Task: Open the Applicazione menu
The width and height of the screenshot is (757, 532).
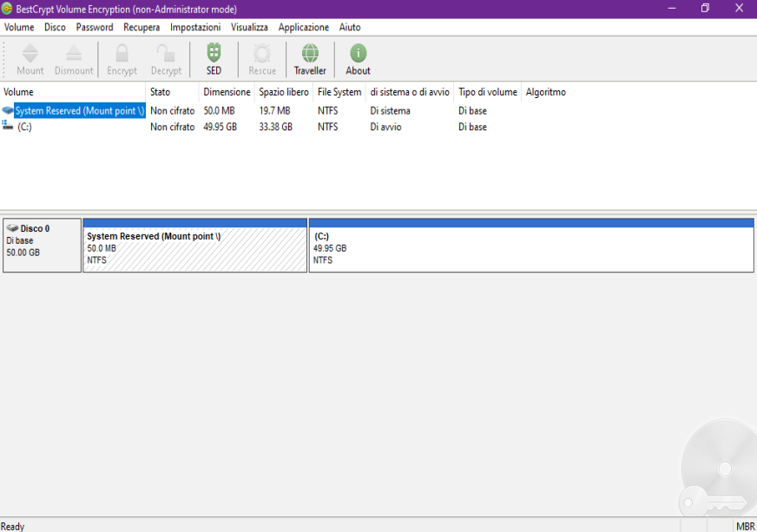Action: point(303,27)
